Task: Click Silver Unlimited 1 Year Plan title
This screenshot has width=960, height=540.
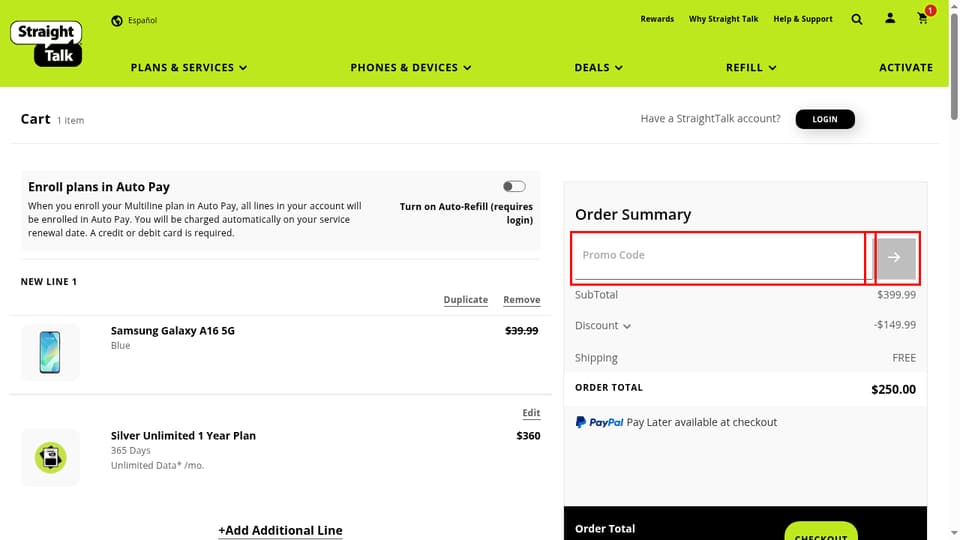Action: [183, 436]
